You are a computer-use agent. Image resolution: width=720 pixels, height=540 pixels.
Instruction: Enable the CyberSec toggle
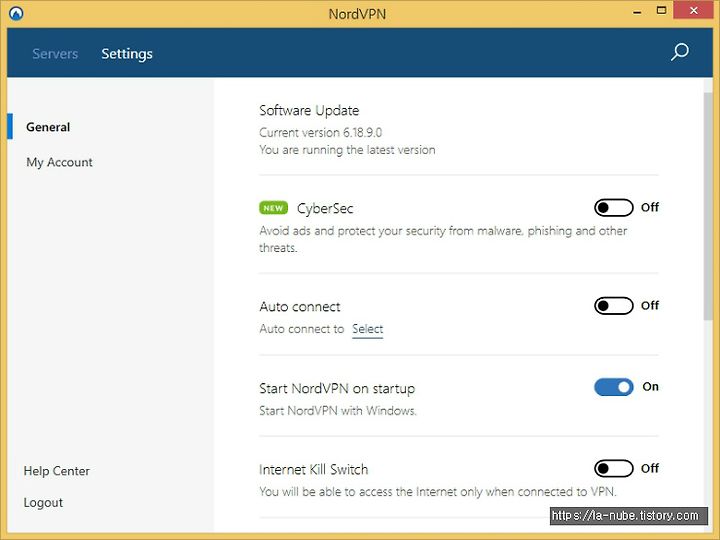613,208
